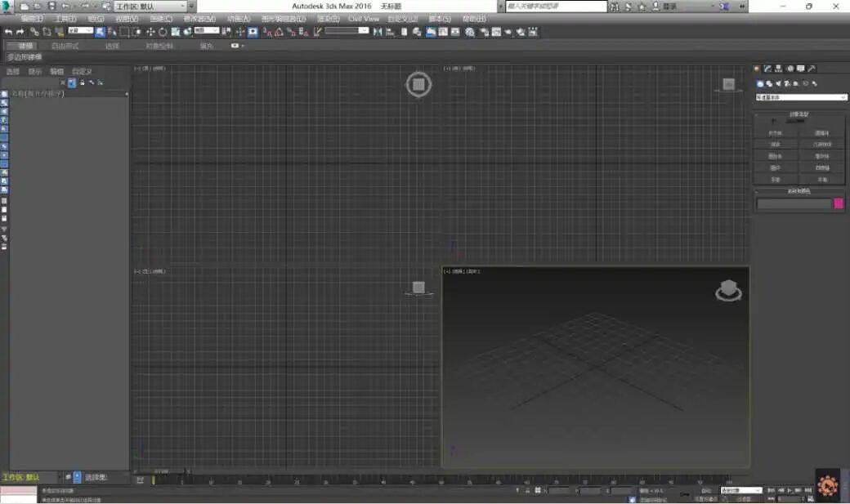
Task: Click the object name input field
Action: pyautogui.click(x=794, y=203)
